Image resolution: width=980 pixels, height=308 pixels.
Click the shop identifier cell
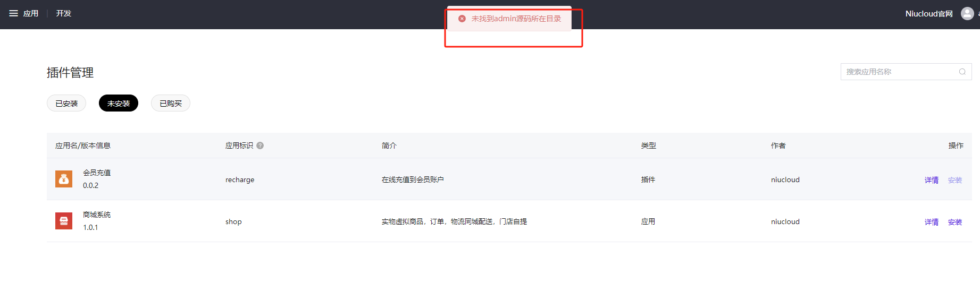pos(233,221)
